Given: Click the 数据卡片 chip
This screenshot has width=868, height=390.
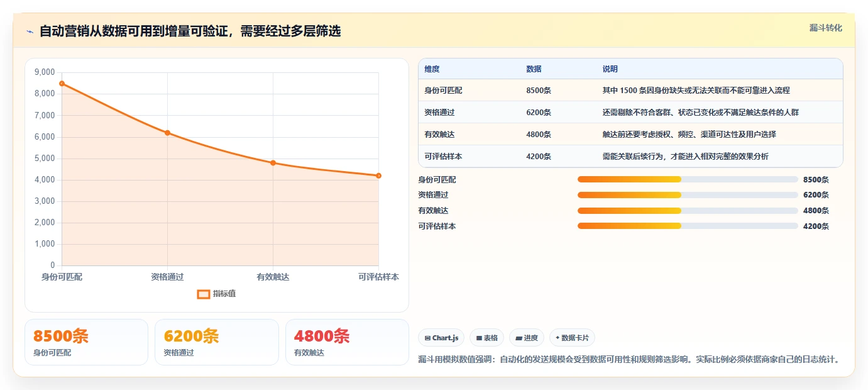Looking at the screenshot, I should (x=572, y=338).
